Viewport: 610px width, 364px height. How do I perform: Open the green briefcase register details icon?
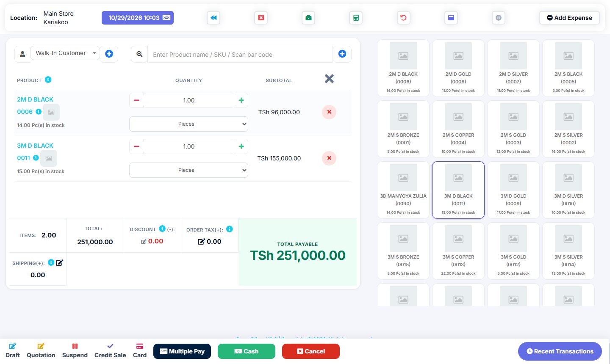[x=308, y=18]
